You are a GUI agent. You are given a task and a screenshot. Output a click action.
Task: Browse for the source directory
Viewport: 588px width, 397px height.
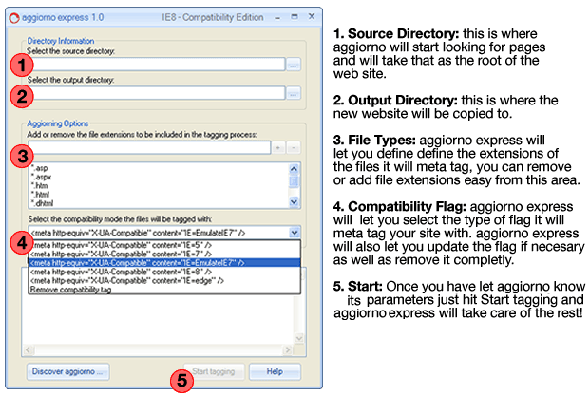click(293, 64)
